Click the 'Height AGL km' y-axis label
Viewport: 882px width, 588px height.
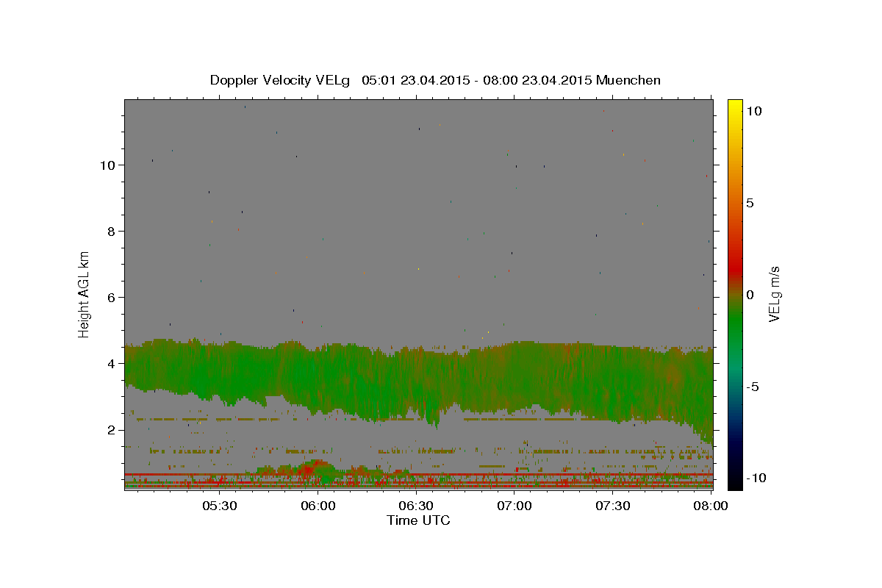[85, 294]
